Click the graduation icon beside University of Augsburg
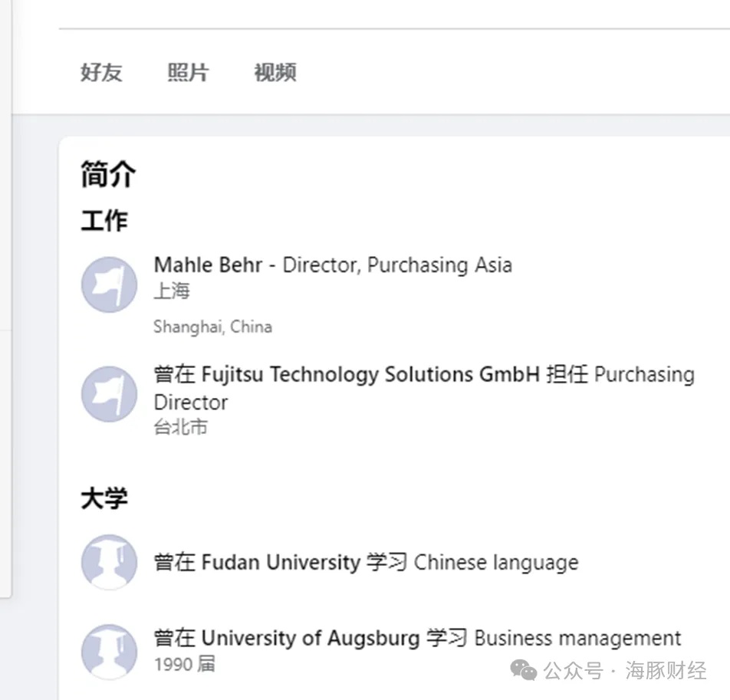730x700 pixels. pyautogui.click(x=109, y=651)
